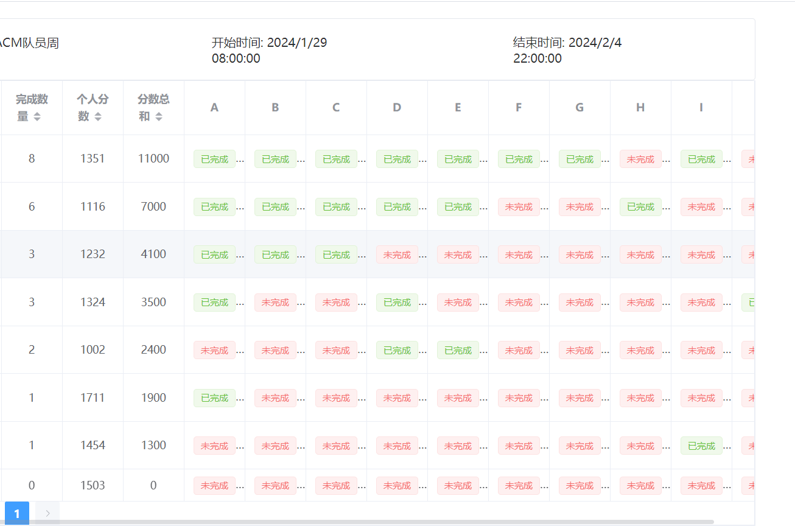The height and width of the screenshot is (532, 795).
Task: Click the horizontal scrollbar under the table
Action: [x=357, y=522]
